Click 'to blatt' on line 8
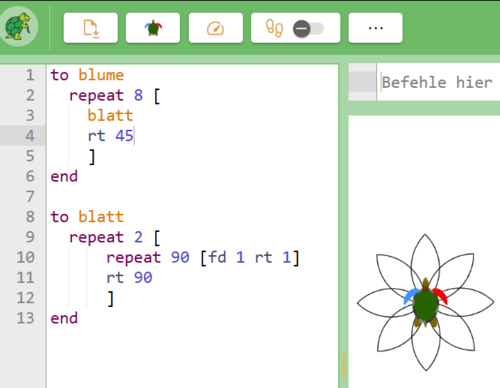Screen dimensions: 500x388 tap(87, 217)
